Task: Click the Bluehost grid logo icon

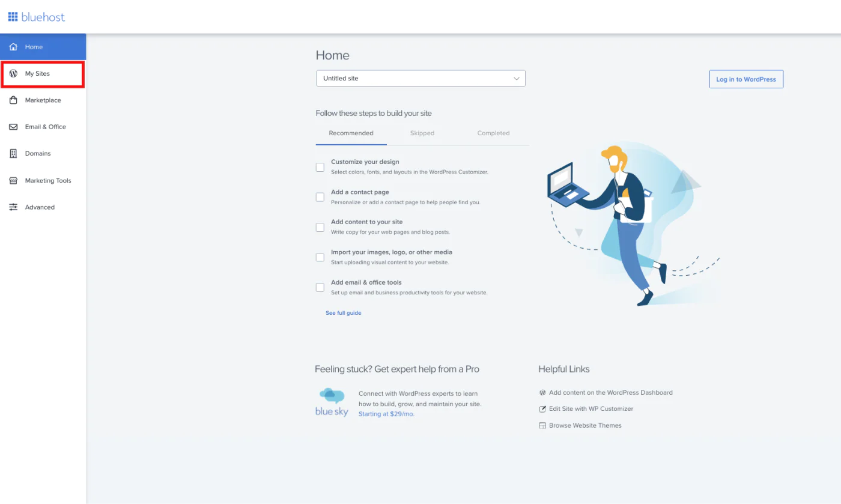Action: 13,17
